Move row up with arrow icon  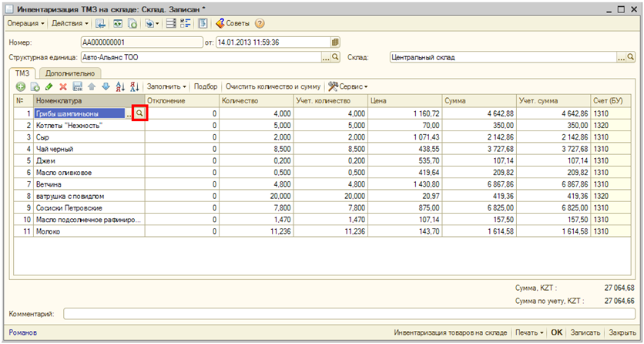point(92,86)
